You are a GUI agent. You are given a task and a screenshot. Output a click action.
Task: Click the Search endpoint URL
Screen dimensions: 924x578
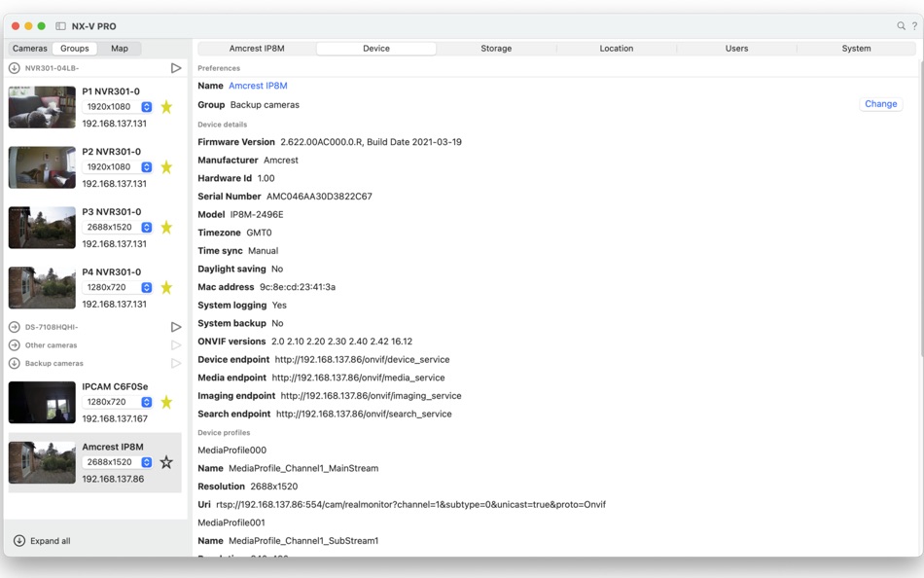point(364,414)
